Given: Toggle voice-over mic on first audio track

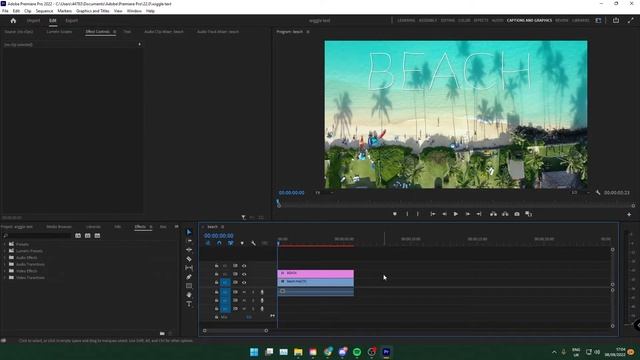Looking at the screenshot, I should (x=262, y=292).
